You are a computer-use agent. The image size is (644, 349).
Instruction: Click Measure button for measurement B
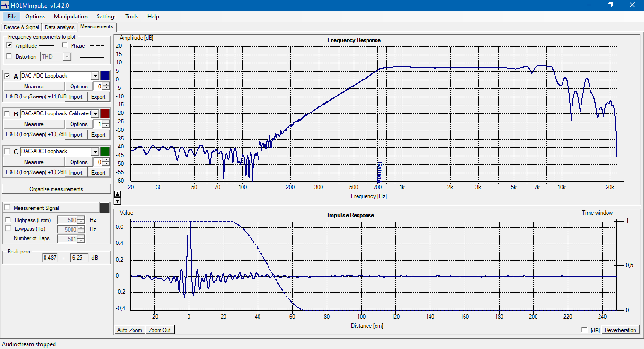(x=34, y=124)
